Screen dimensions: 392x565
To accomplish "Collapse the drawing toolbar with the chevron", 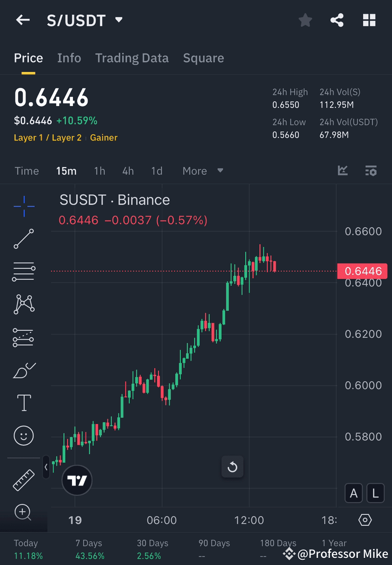I will (46, 467).
